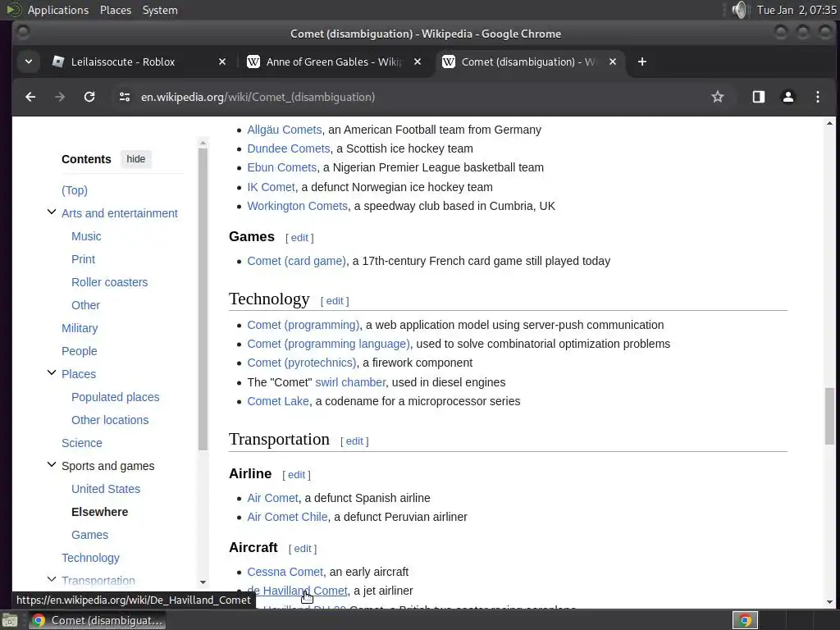
Task: Collapse the Sports and games section
Action: tap(52, 465)
